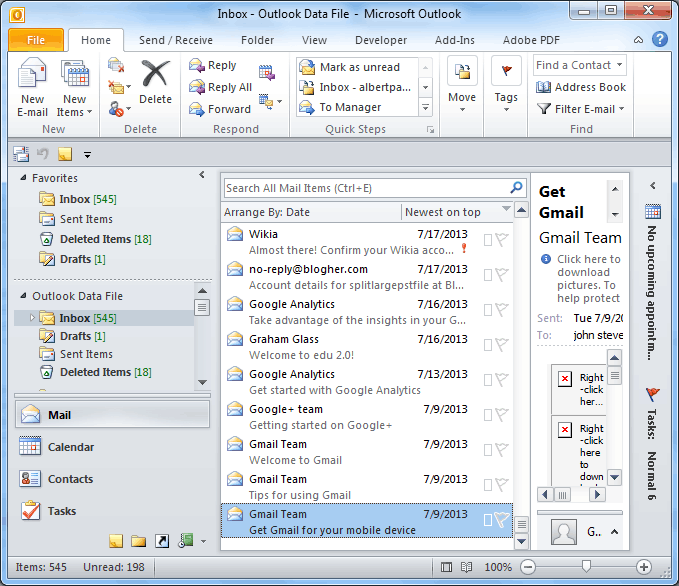The image size is (679, 586).
Task: Expand the To-Do Bar
Action: point(653,186)
